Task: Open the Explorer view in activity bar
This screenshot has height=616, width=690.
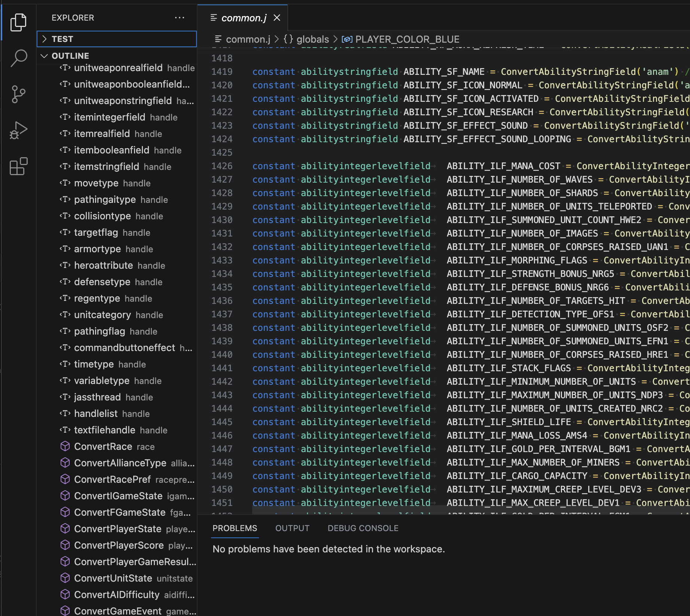Action: pos(18,22)
